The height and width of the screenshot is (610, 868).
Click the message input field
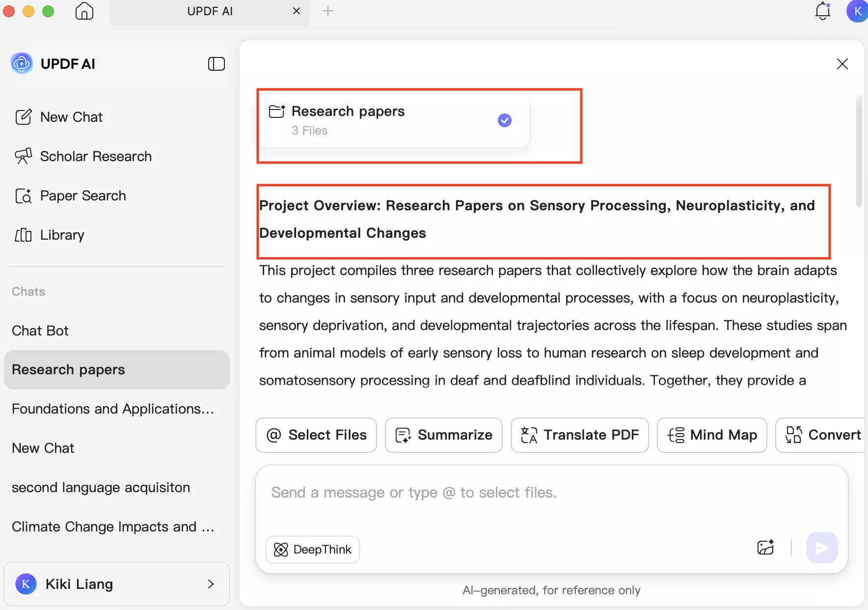point(491,493)
